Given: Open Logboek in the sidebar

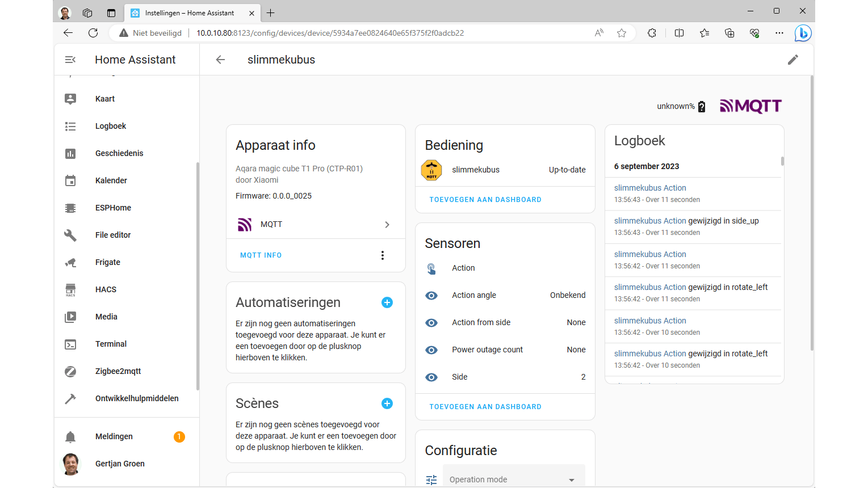Looking at the screenshot, I should click(x=111, y=126).
